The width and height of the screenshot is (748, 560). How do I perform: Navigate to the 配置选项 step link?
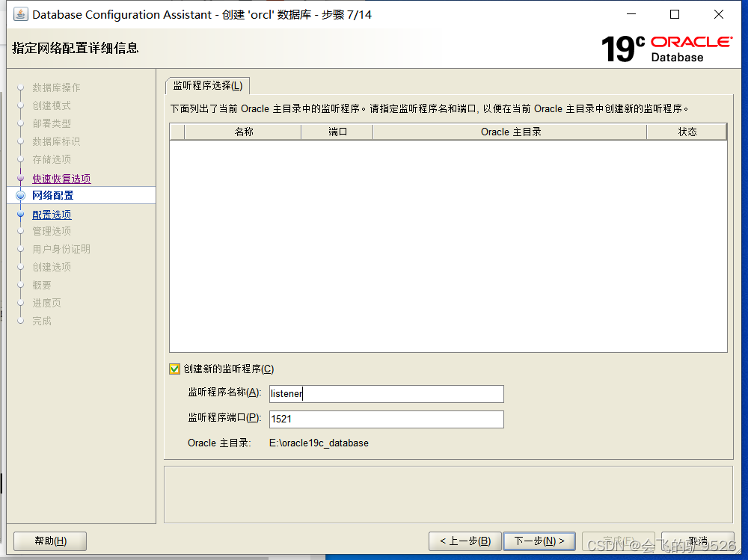pyautogui.click(x=53, y=214)
